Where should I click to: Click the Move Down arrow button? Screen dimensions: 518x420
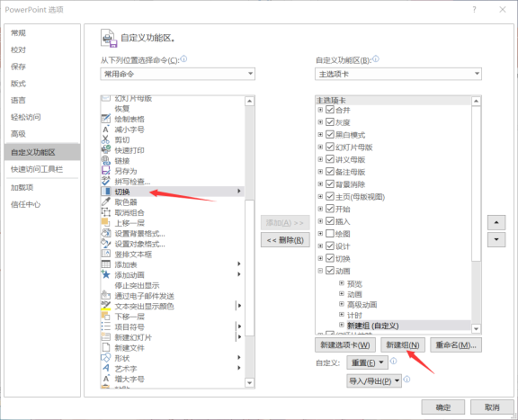point(496,239)
